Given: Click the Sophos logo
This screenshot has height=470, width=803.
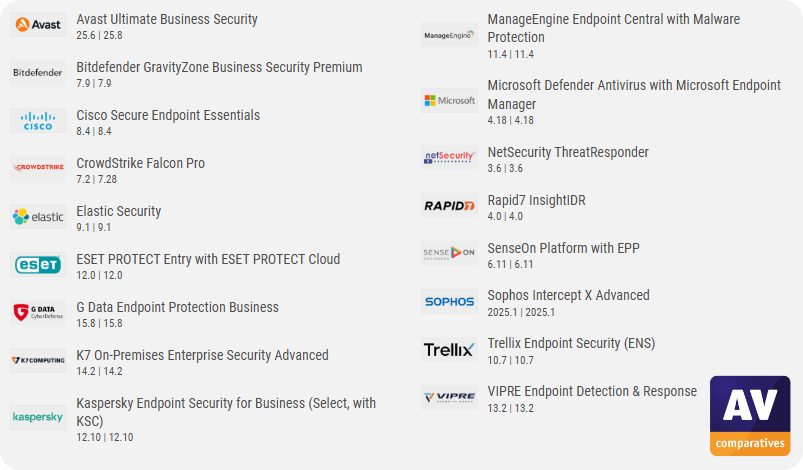Looking at the screenshot, I should tap(449, 301).
